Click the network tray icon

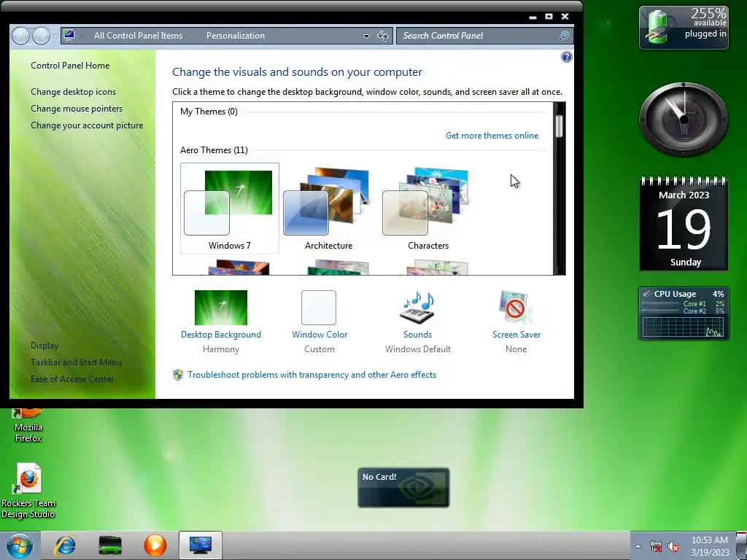(656, 547)
